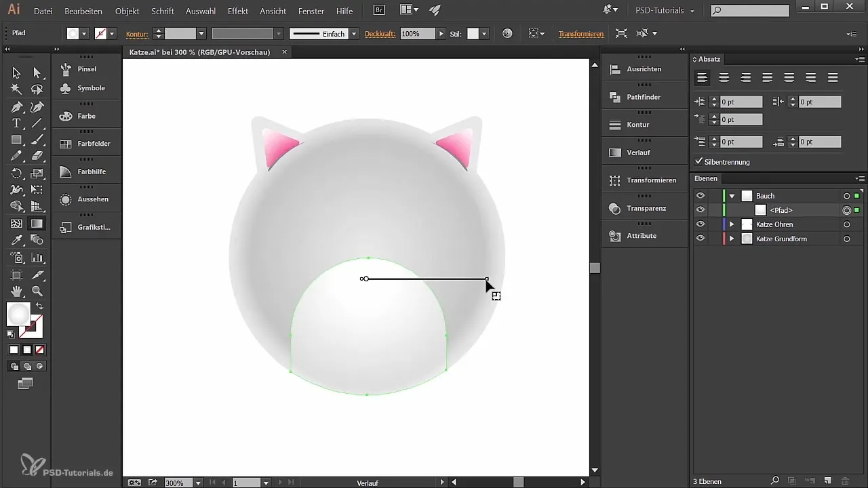Image resolution: width=868 pixels, height=488 pixels.
Task: Open the Pinsel panel
Action: point(87,69)
